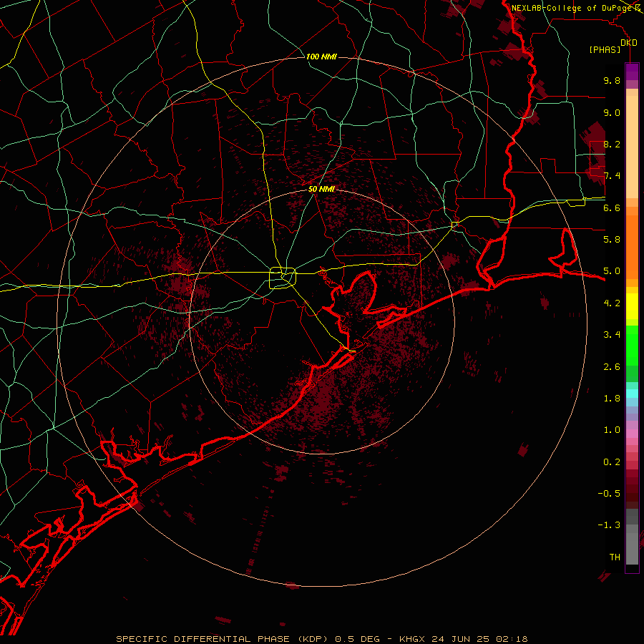Click the 1.0 value on the color scale
Screen dimensions: 644x644
click(x=612, y=430)
